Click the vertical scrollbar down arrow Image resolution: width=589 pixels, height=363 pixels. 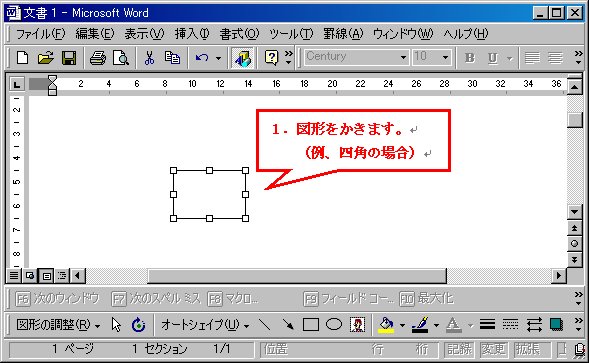coord(574,212)
